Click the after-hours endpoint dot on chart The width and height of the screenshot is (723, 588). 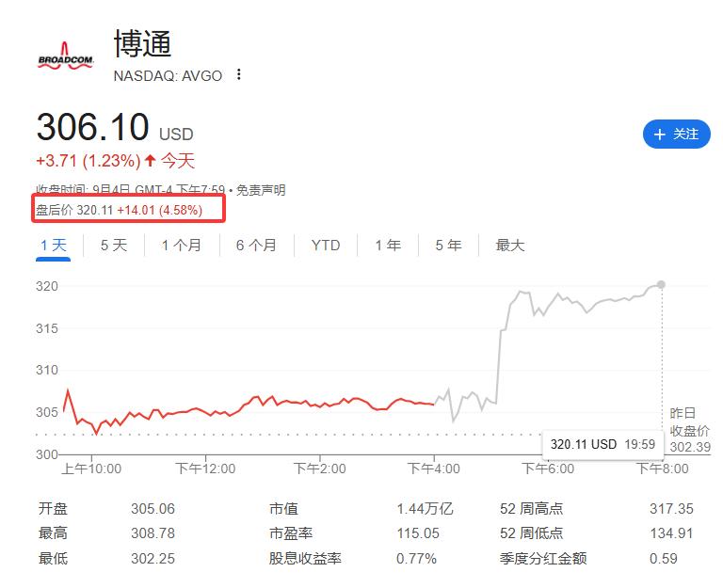661,284
